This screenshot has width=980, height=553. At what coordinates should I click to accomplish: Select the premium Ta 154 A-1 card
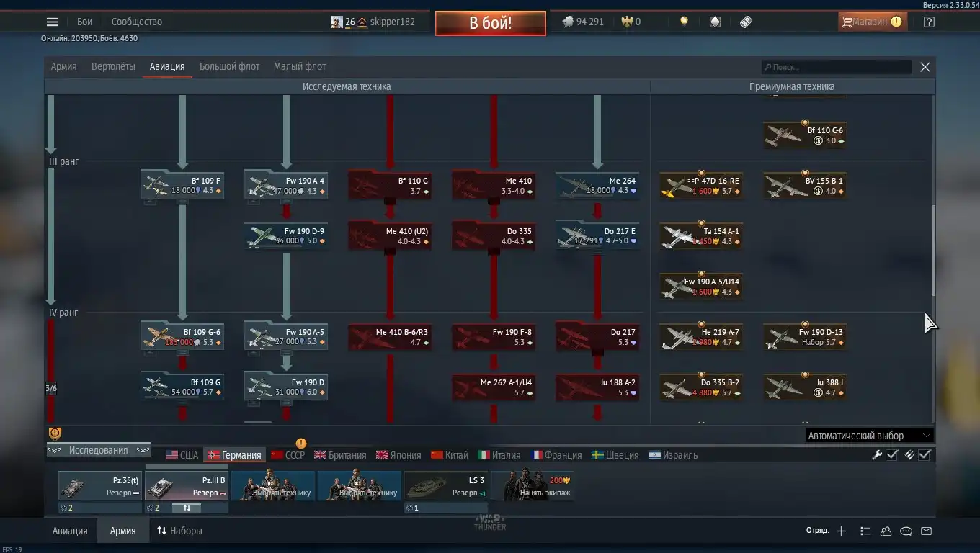click(701, 235)
